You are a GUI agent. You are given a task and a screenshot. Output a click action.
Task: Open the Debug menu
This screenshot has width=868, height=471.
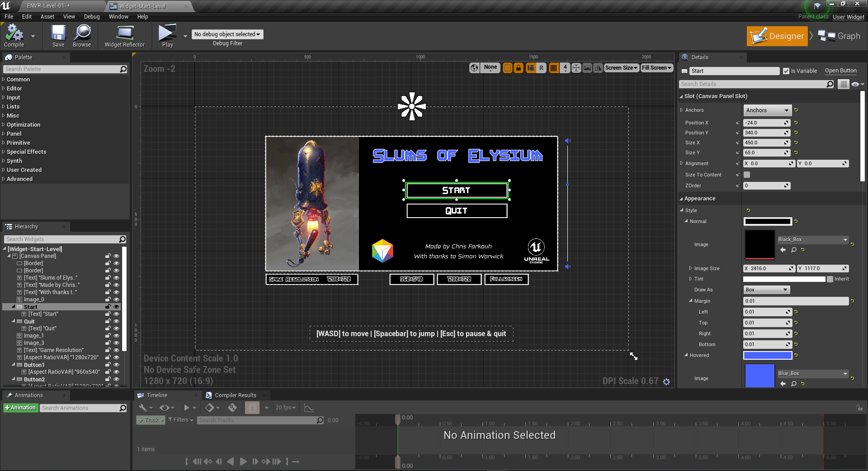pyautogui.click(x=92, y=17)
